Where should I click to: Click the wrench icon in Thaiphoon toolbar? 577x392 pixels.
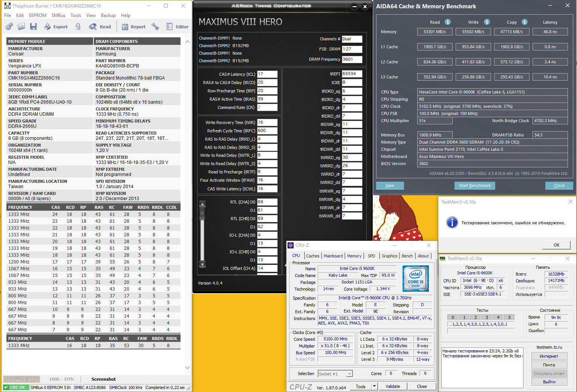pos(155,26)
